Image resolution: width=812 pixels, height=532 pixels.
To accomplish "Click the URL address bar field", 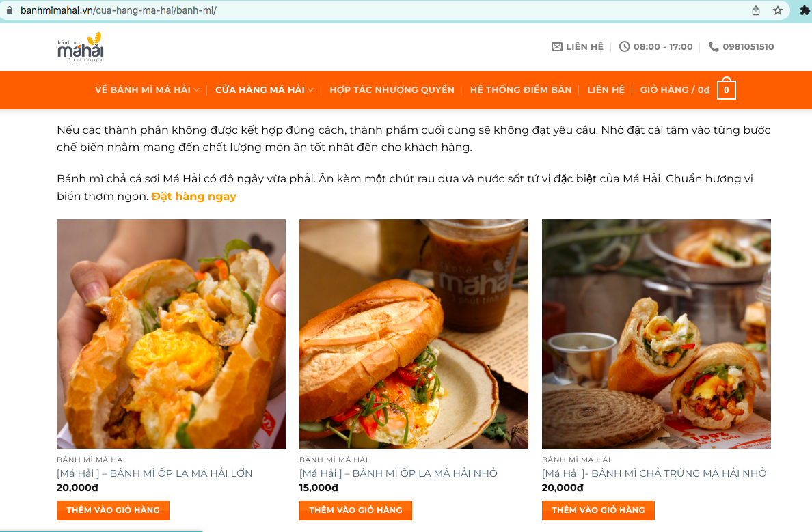I will [x=373, y=10].
